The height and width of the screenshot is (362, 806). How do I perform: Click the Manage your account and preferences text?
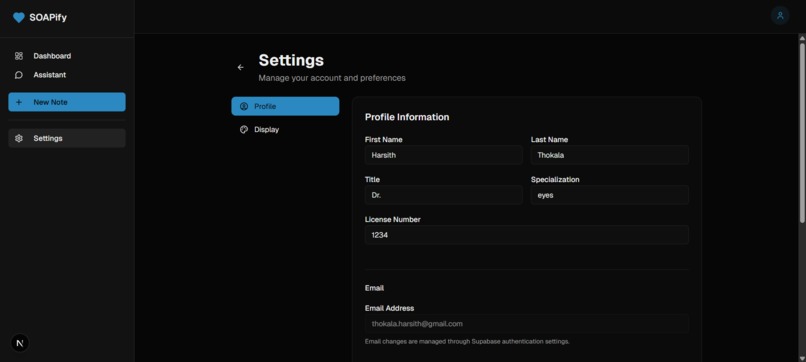tap(332, 78)
